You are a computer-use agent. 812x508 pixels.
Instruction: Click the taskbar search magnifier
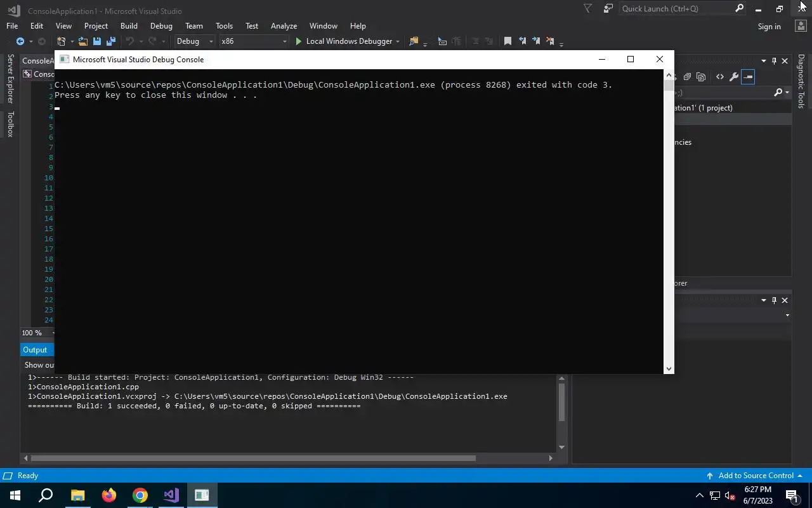click(x=46, y=495)
